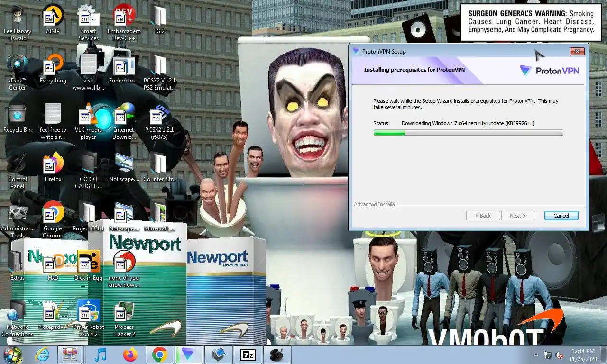
Task: Open Driver Robot v2.5.4.2 shortcut
Action: coord(88,318)
